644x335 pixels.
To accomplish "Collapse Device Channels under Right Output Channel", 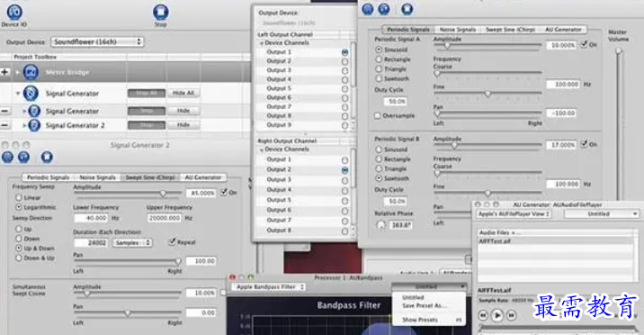I will pyautogui.click(x=262, y=149).
